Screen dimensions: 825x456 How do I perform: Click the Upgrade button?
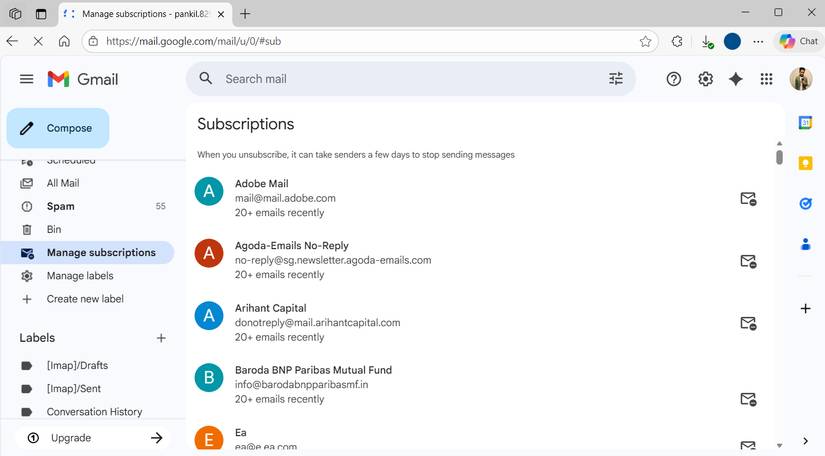[x=95, y=438]
